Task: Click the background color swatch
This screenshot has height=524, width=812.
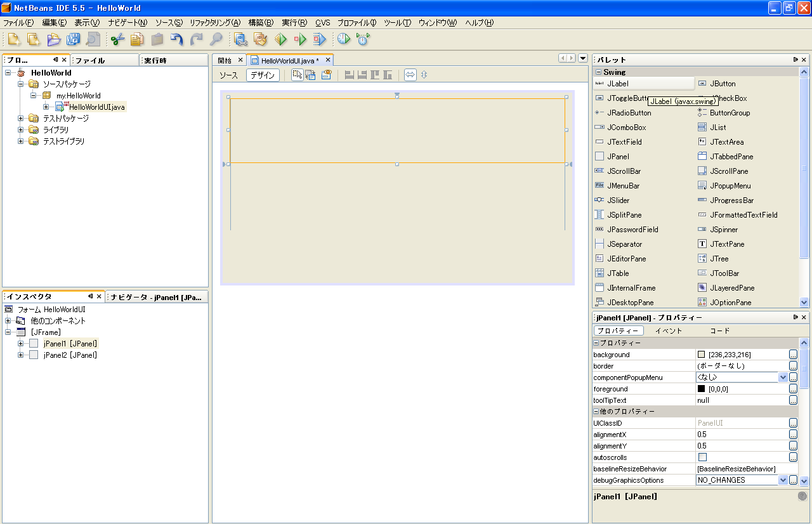Action: (702, 355)
